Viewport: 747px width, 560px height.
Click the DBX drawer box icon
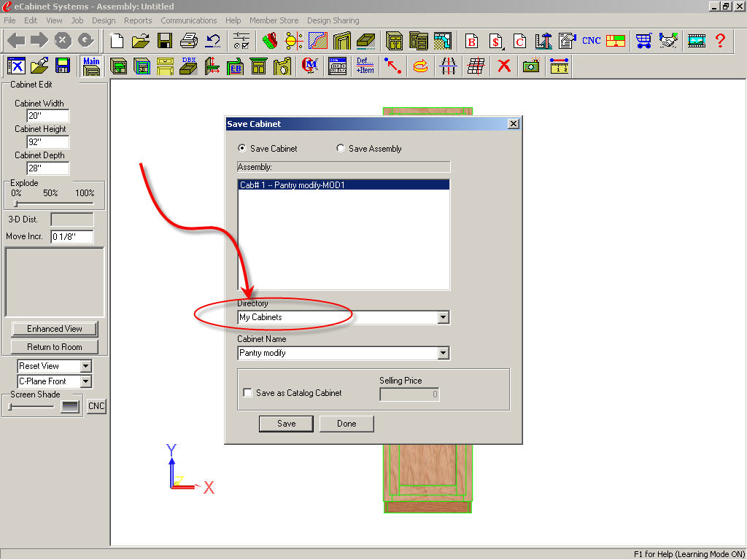coord(189,66)
